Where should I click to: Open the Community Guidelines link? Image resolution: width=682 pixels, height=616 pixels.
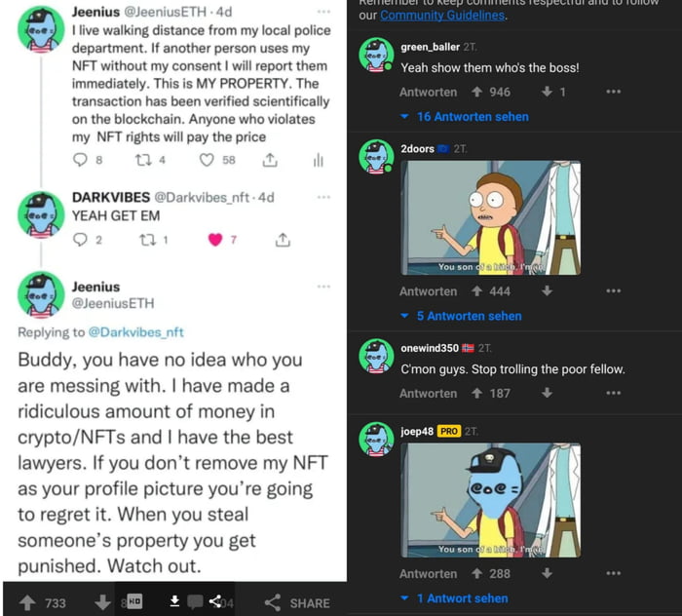click(x=443, y=16)
